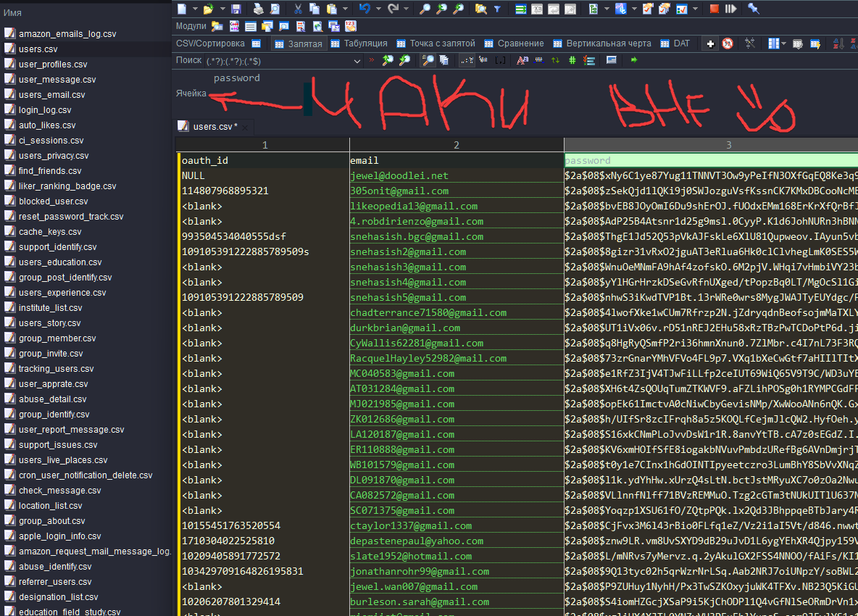Open login_log.csv in the file list
The height and width of the screenshot is (616, 858).
[x=45, y=110]
